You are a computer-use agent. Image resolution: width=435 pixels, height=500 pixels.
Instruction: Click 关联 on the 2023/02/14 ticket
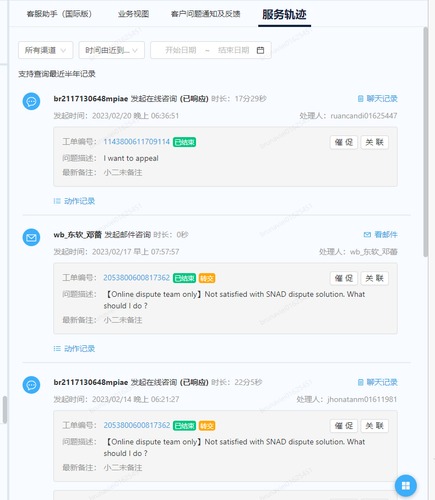375,426
